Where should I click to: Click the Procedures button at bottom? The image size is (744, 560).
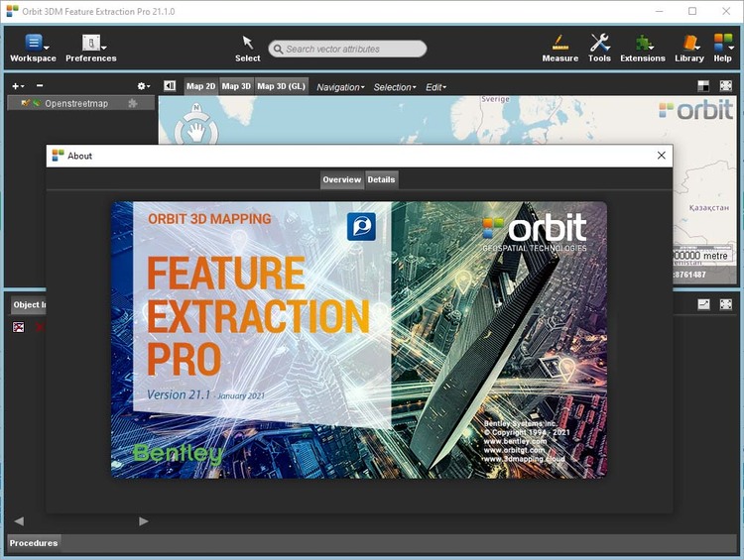click(x=34, y=543)
